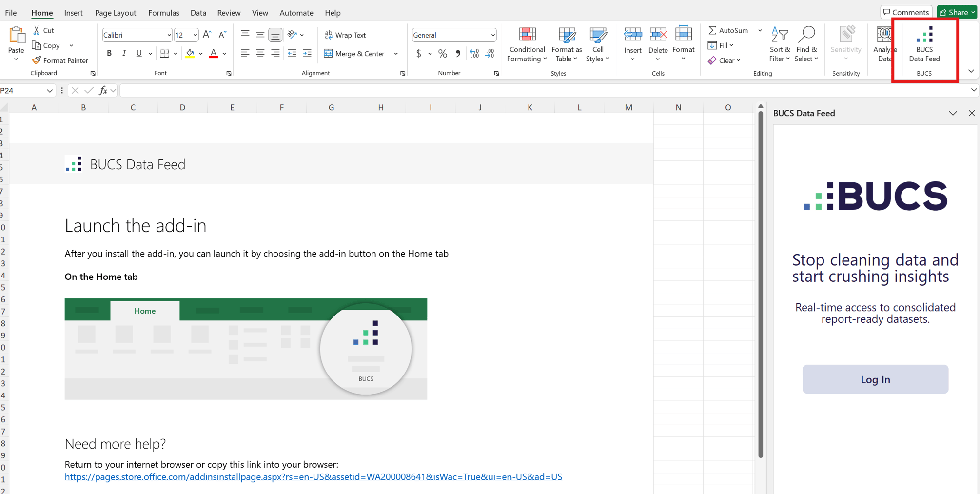The image size is (980, 494).
Task: Open the Automate menu
Action: tap(296, 13)
